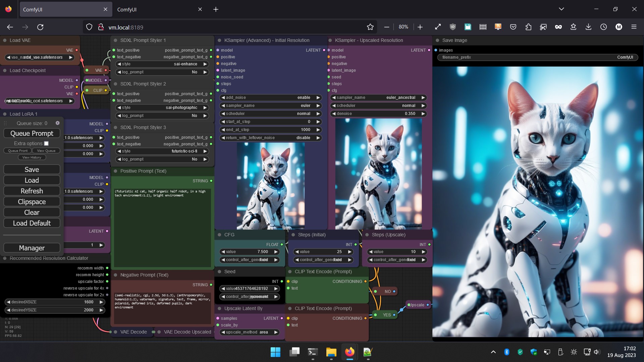This screenshot has width=644, height=362.
Task: Click the Positive Prompt text box
Action: click(162, 228)
